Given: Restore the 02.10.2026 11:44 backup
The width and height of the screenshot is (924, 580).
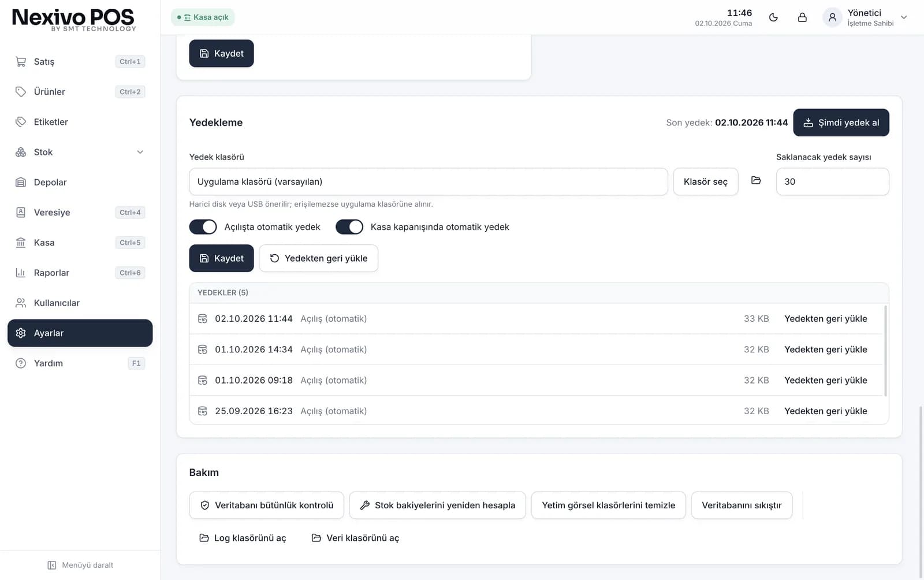Looking at the screenshot, I should point(826,319).
